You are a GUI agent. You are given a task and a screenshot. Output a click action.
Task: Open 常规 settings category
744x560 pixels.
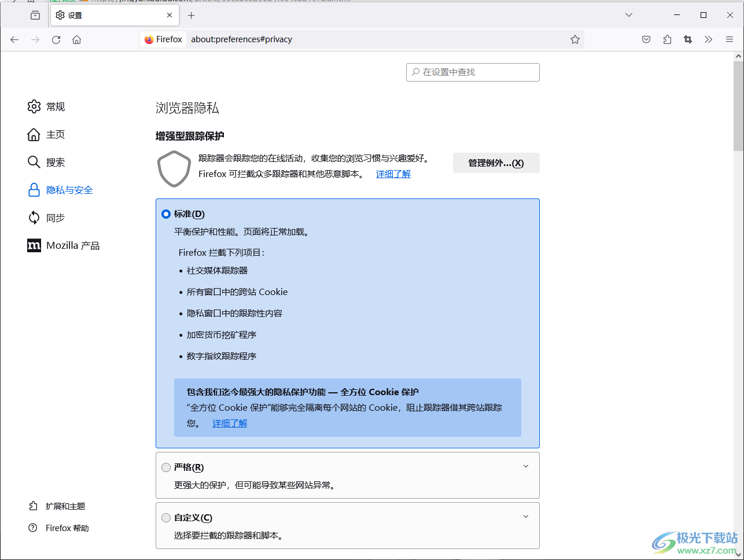click(46, 106)
